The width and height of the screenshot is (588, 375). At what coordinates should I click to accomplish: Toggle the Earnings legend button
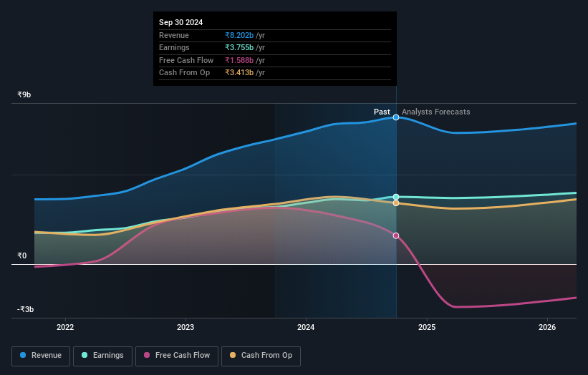pos(102,356)
